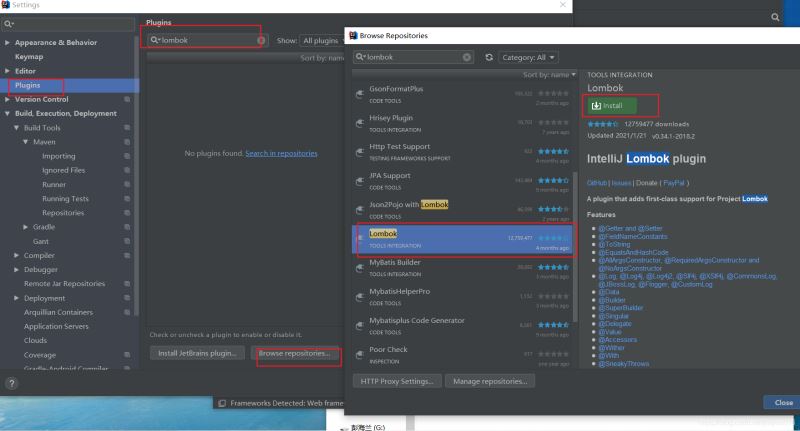Screen dimensions: 800x431
Task: Open the PayPal donate link
Action: point(673,183)
